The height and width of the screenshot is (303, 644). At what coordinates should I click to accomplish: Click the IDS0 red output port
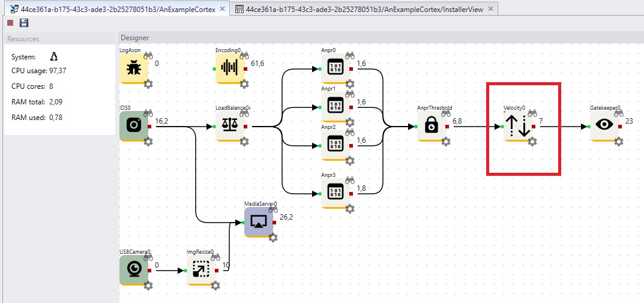tap(149, 127)
